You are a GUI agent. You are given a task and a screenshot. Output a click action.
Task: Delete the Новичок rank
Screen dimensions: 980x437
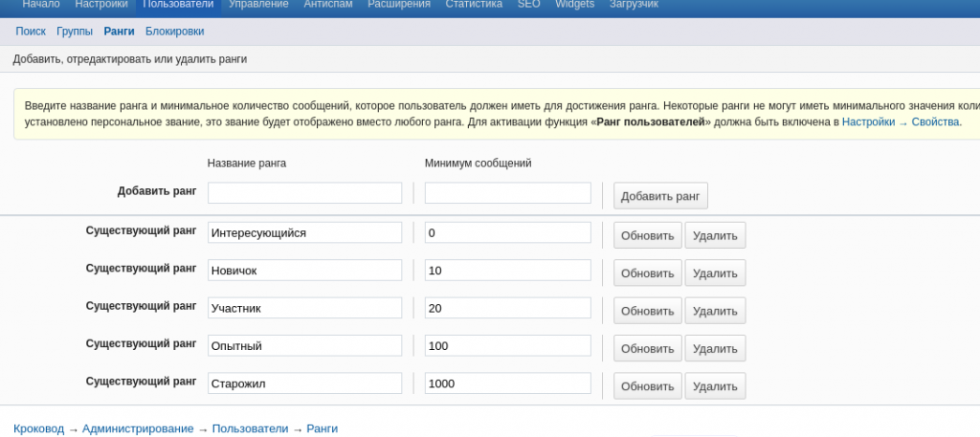tap(715, 273)
